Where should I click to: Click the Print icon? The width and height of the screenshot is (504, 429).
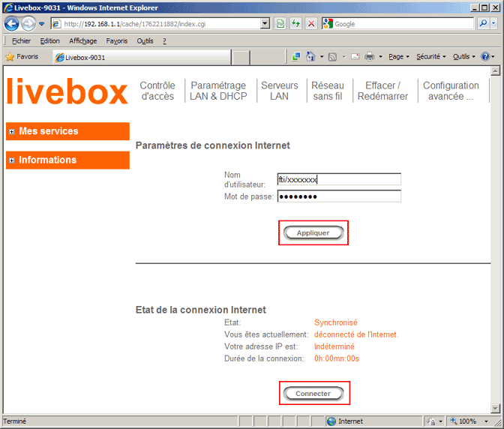coord(369,57)
